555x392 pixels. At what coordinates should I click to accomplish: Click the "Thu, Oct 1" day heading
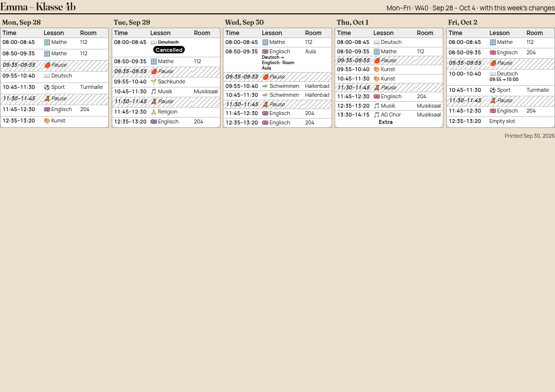(x=352, y=22)
